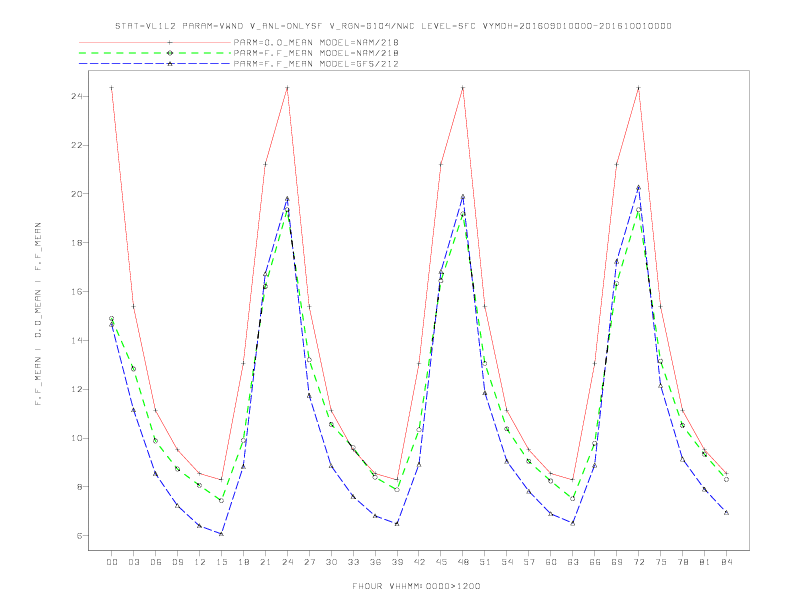Image resolution: width=792 pixels, height=612 pixels.
Task: Click blue triangle marker at hour 84
Action: pyautogui.click(x=726, y=513)
